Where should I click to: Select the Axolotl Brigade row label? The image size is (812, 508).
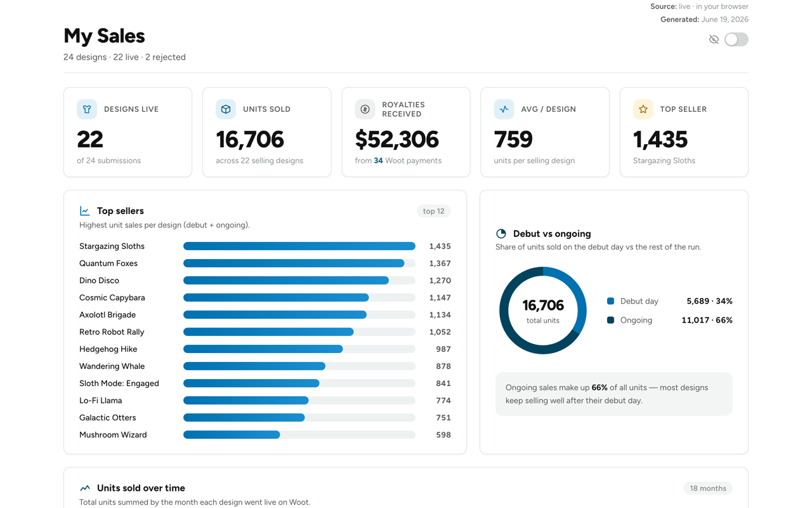107,315
